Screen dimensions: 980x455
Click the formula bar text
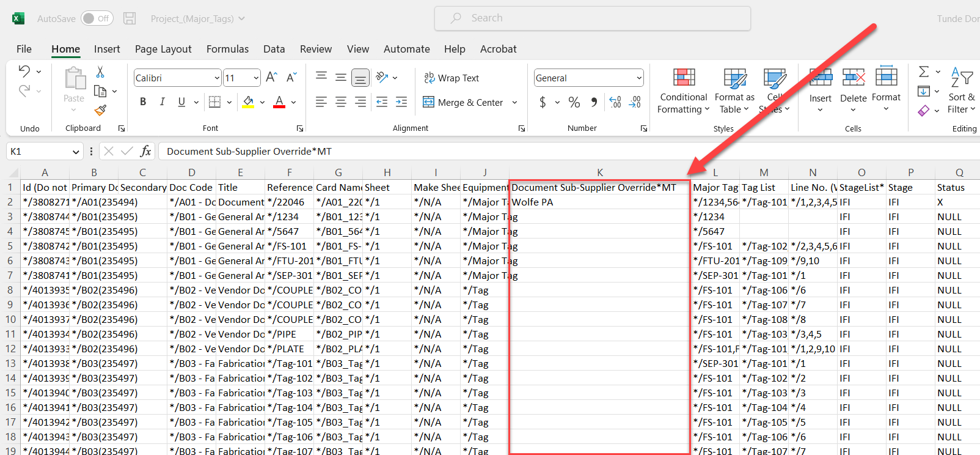point(249,151)
